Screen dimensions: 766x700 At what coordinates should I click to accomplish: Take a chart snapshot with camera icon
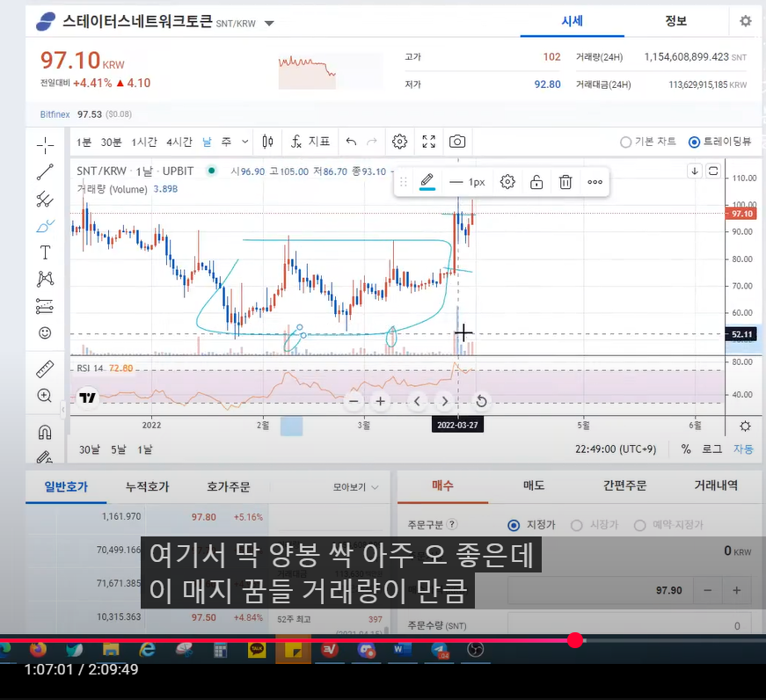(x=457, y=142)
